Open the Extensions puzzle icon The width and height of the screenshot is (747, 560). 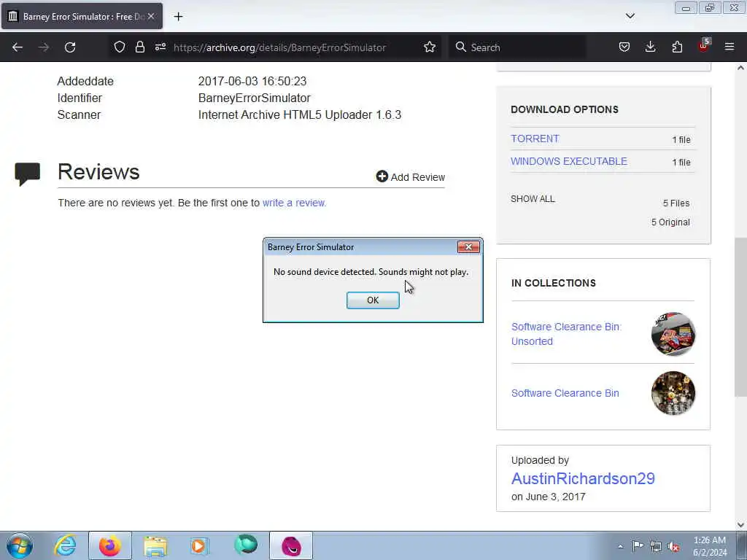(x=677, y=47)
